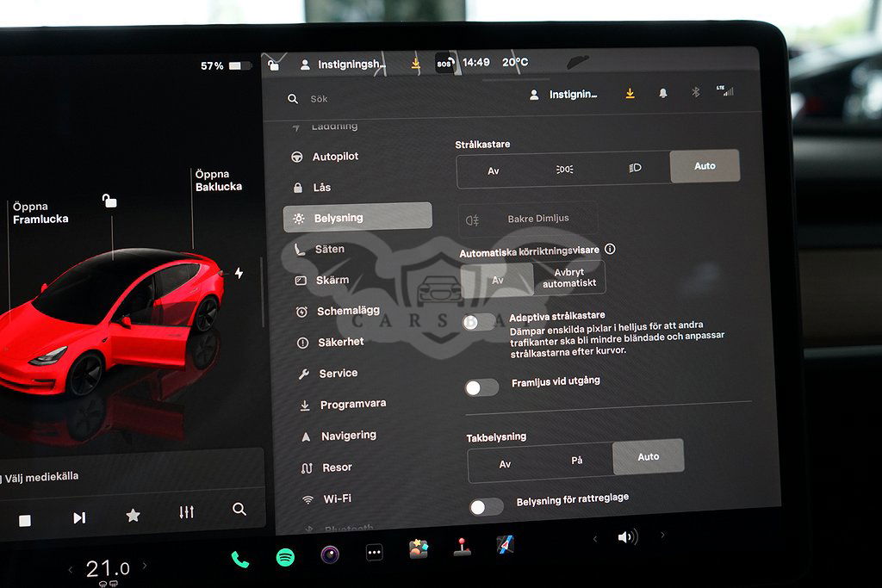Open the camera app icon

point(330,554)
